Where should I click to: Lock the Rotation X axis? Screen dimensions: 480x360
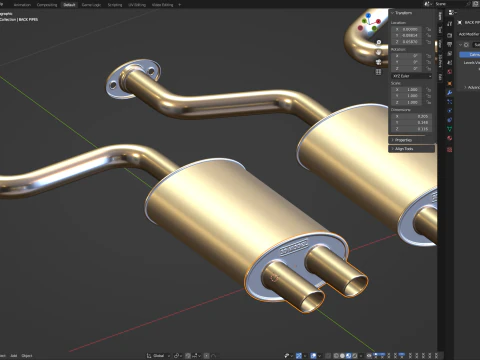click(x=428, y=56)
